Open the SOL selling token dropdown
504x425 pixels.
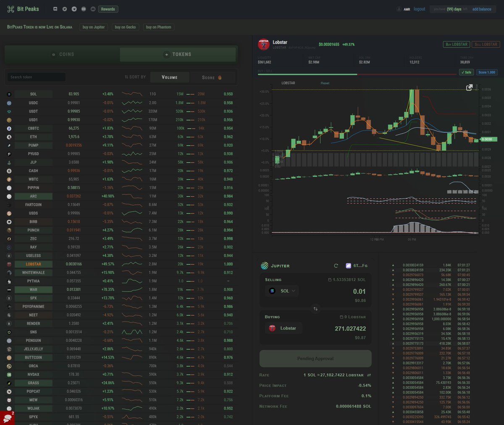(282, 291)
